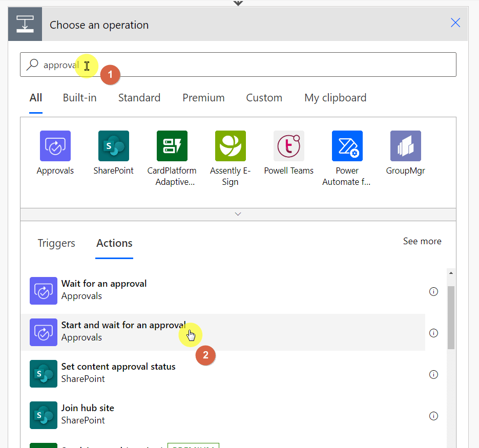Viewport: 479px width, 448px height.
Task: Select the Actions tab
Action: point(114,243)
